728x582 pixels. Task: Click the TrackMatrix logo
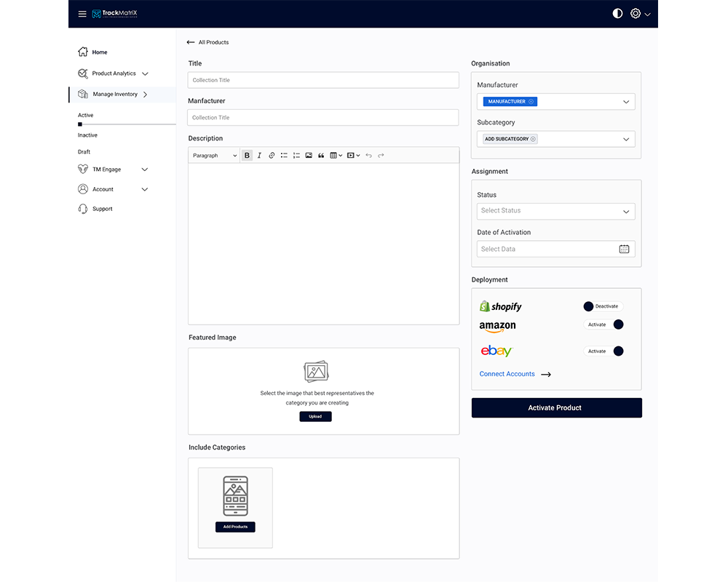[115, 14]
